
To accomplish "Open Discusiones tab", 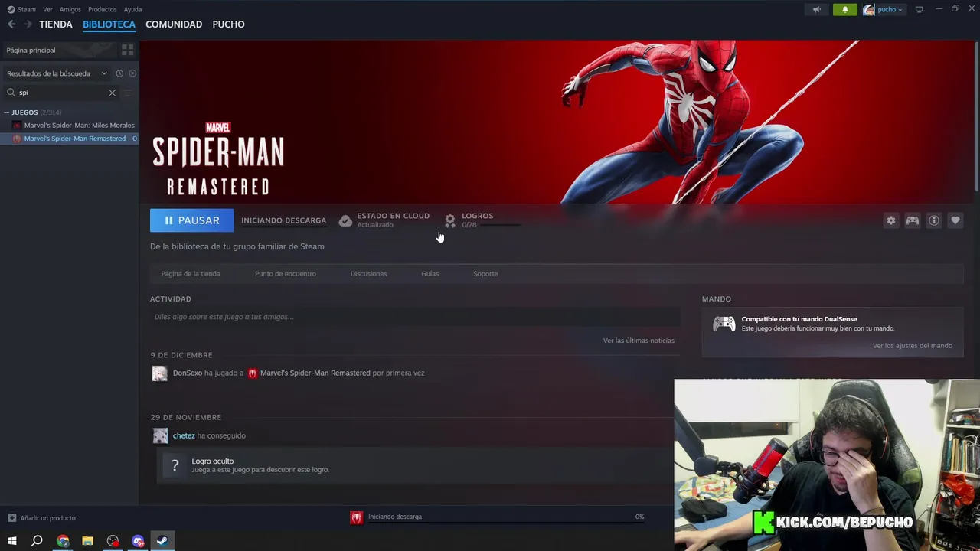I will click(x=368, y=274).
